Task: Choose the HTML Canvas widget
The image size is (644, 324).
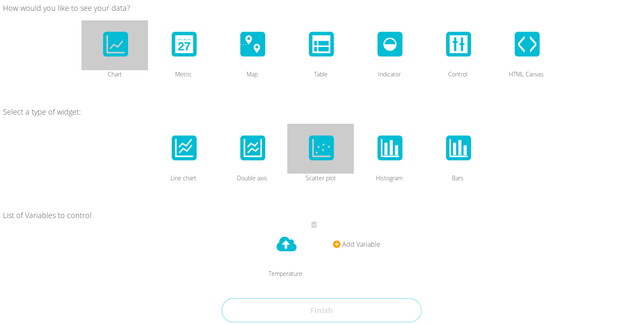Action: click(526, 44)
